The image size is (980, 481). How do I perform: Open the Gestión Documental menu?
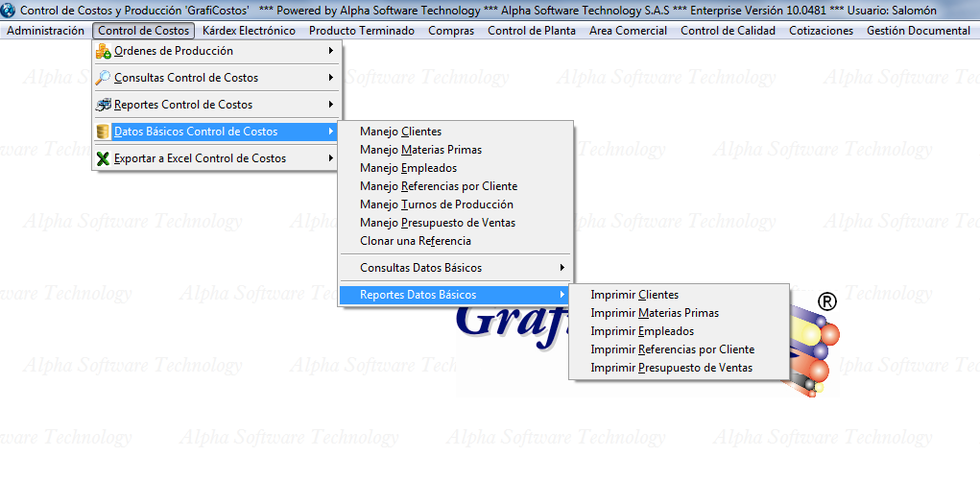pyautogui.click(x=918, y=31)
